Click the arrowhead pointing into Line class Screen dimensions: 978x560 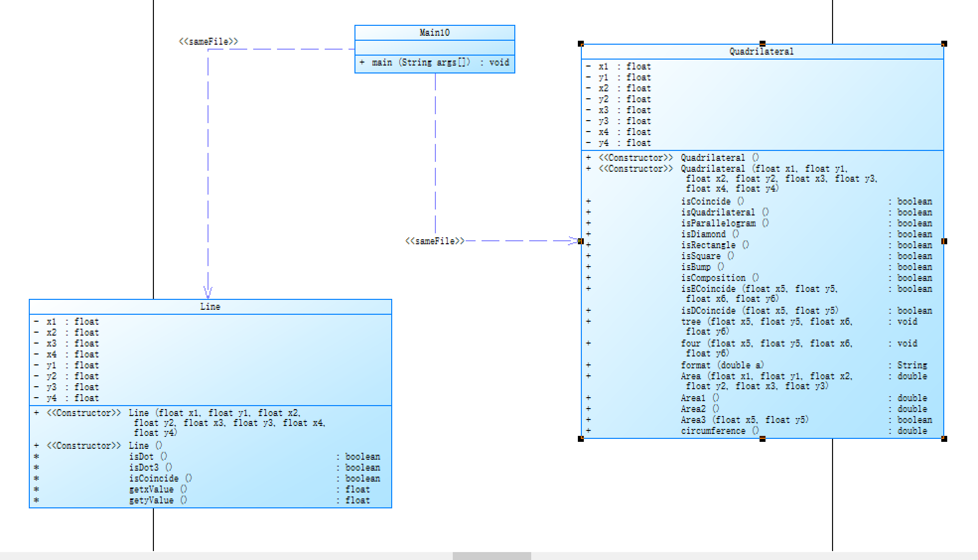click(208, 292)
